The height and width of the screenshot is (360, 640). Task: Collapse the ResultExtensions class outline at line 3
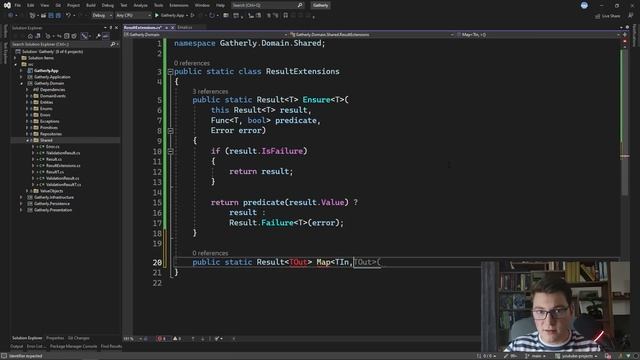click(x=170, y=72)
